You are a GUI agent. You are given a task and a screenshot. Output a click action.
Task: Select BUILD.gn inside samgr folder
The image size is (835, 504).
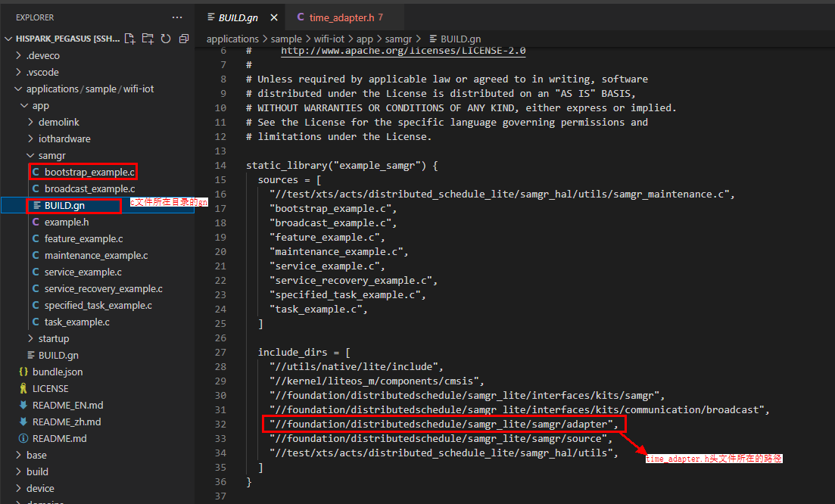click(x=64, y=205)
